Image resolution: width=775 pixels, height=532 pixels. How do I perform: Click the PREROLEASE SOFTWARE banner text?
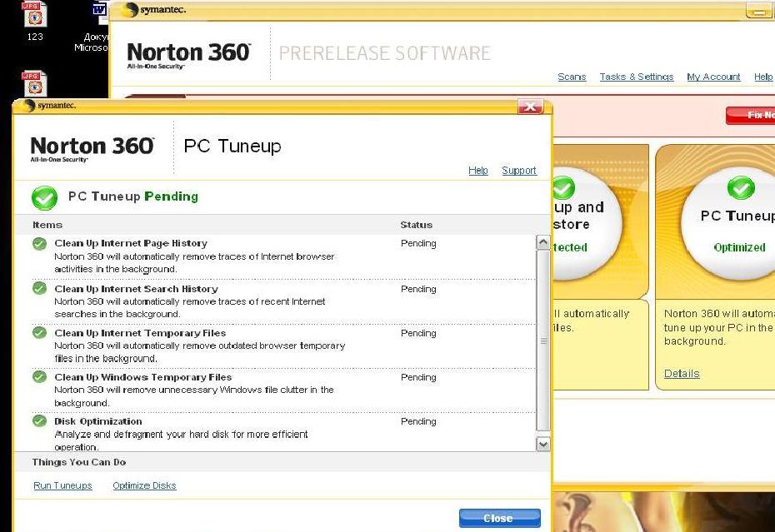coord(384,53)
